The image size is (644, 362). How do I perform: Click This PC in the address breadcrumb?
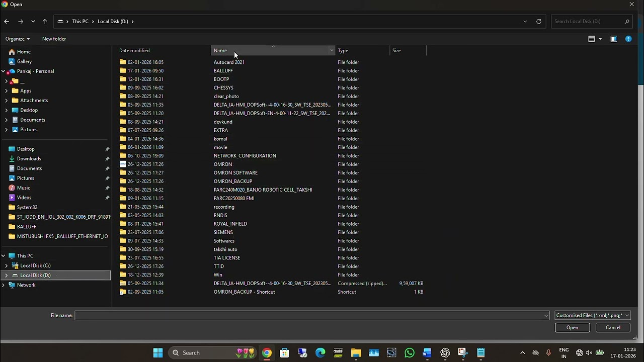coord(80,22)
